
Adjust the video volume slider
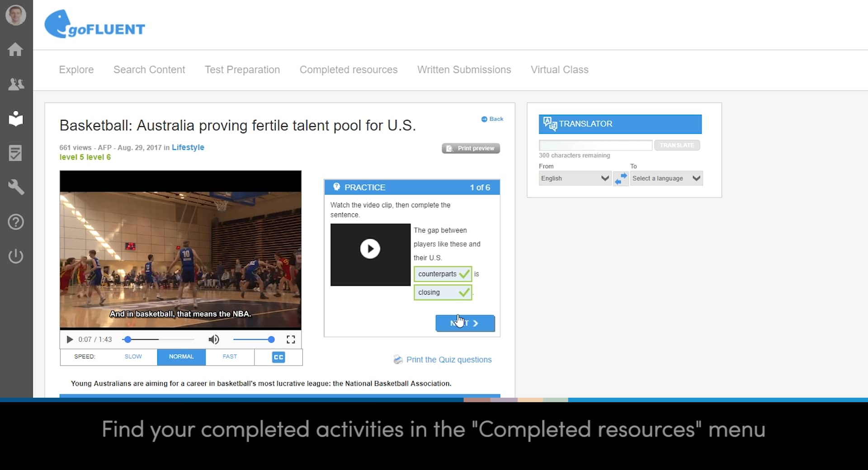point(253,339)
